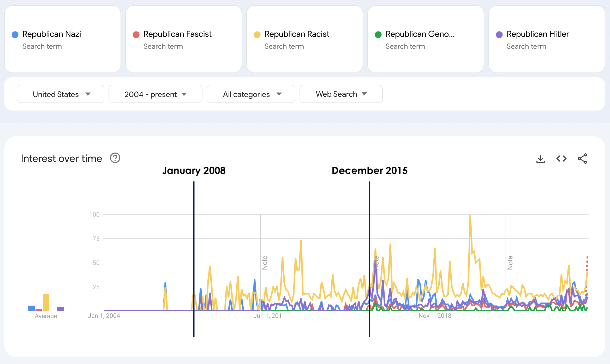Click the green Republican Geno... color dot
Image resolution: width=610 pixels, height=364 pixels.
(378, 34)
